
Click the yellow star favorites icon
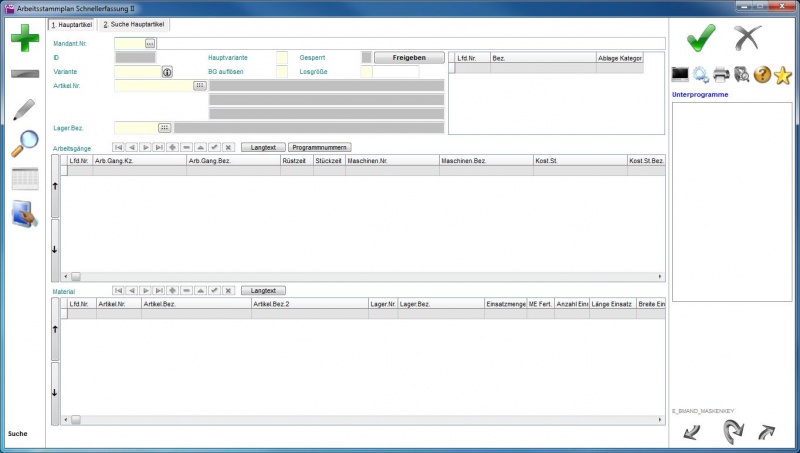pyautogui.click(x=783, y=75)
